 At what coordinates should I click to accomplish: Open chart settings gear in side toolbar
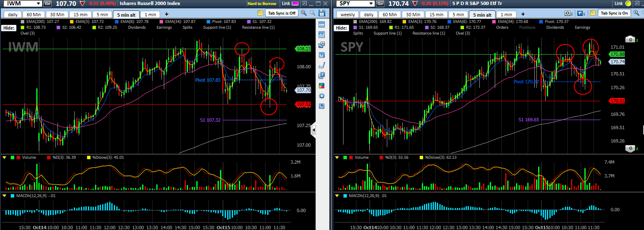(x=321, y=96)
